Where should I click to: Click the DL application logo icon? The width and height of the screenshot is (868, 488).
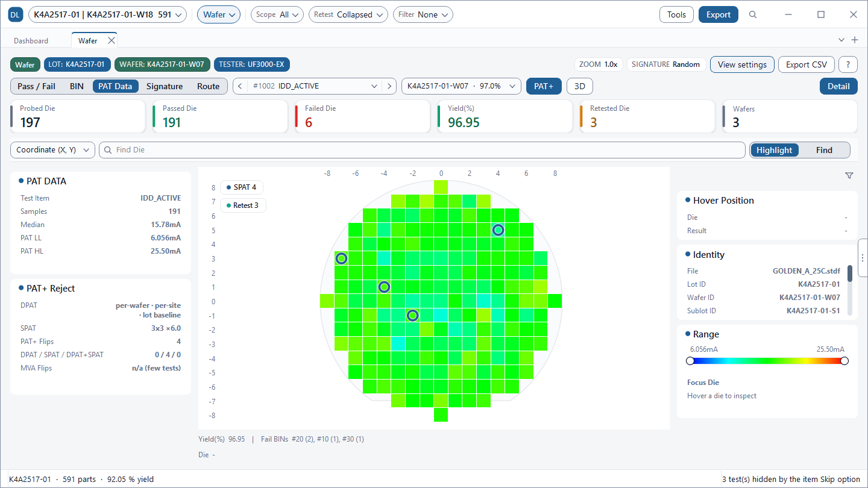16,15
